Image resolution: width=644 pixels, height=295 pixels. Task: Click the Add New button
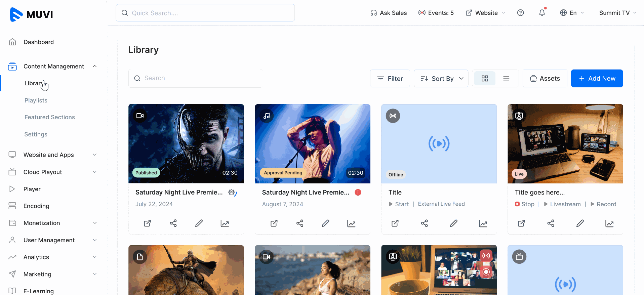[597, 78]
